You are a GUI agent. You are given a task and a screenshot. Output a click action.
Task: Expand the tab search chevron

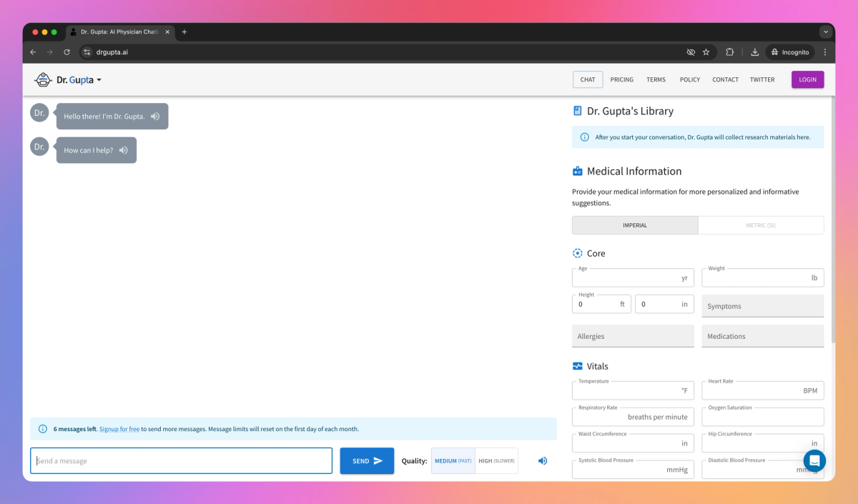click(826, 32)
